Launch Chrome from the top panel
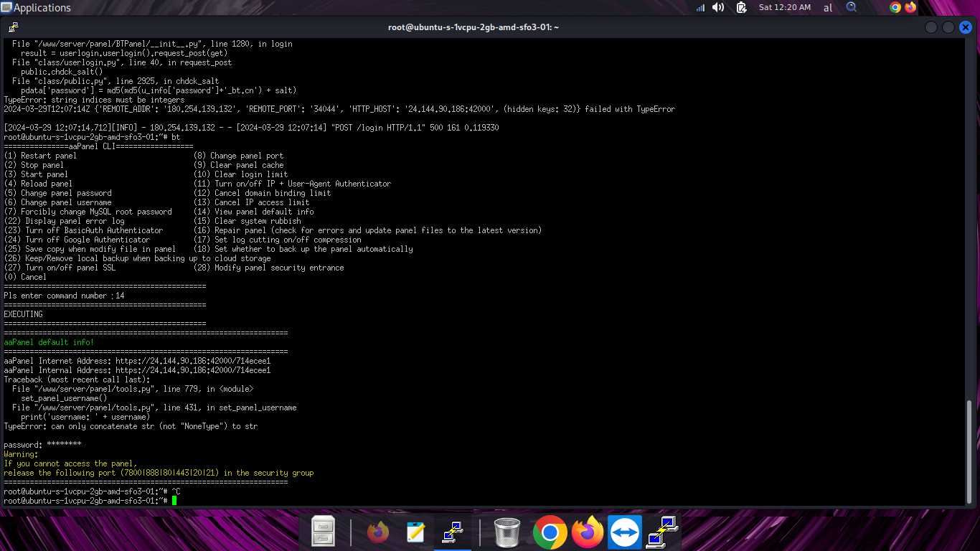This screenshot has height=551, width=980. pos(895,8)
